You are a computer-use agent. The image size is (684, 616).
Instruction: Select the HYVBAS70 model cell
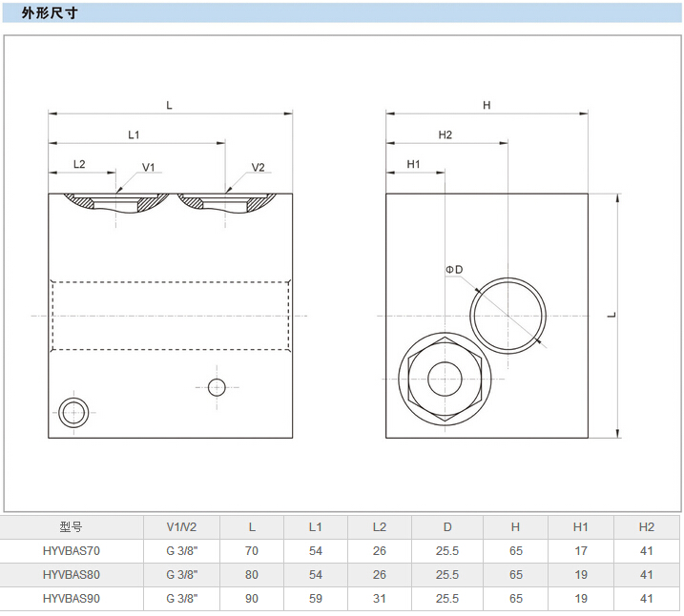(x=72, y=550)
